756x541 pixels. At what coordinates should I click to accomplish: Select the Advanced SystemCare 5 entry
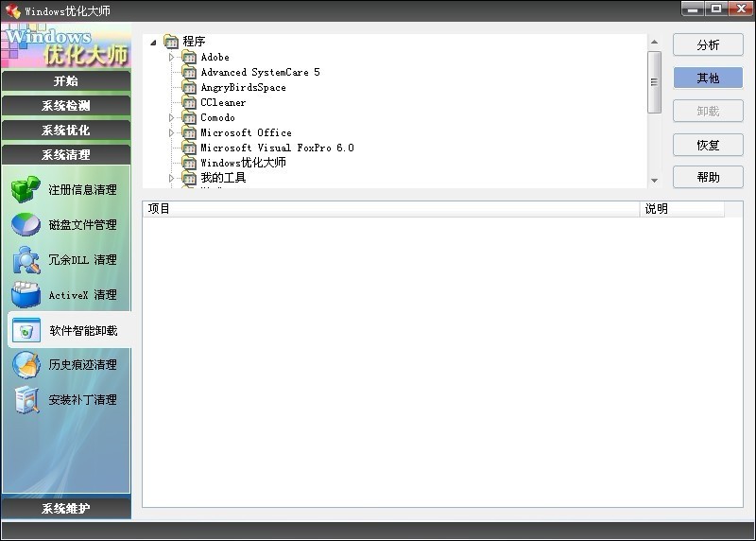pyautogui.click(x=261, y=73)
